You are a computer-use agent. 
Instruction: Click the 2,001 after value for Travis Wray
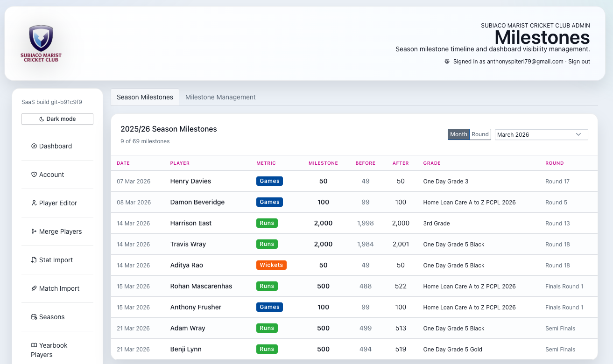click(x=401, y=244)
